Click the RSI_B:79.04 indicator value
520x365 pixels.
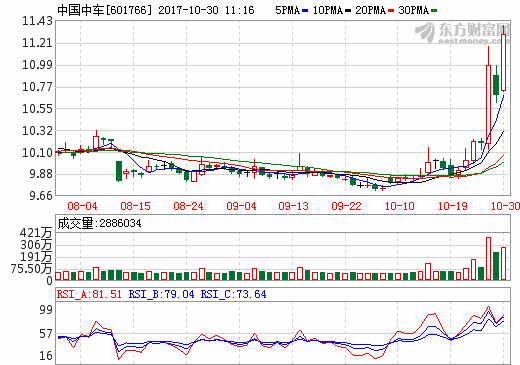click(x=161, y=294)
